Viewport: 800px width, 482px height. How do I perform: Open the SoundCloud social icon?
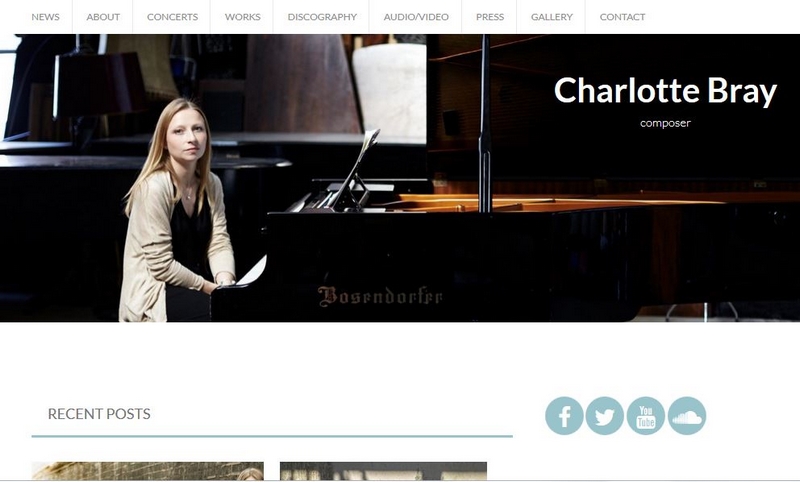[x=687, y=416]
